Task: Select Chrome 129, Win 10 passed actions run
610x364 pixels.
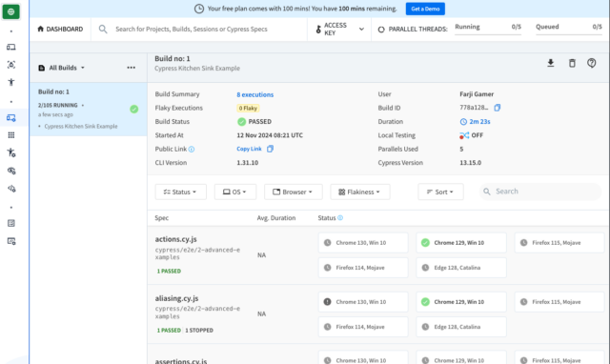Action: pos(461,243)
